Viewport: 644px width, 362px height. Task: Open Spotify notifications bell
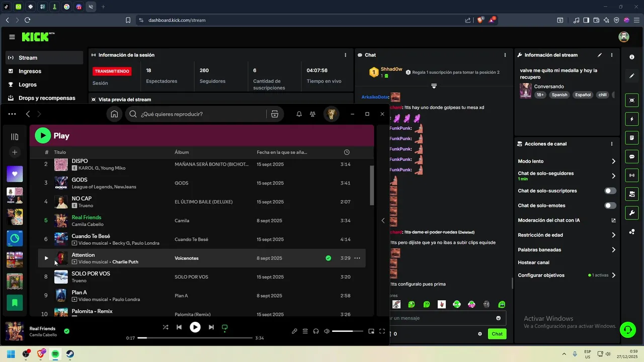tap(299, 114)
